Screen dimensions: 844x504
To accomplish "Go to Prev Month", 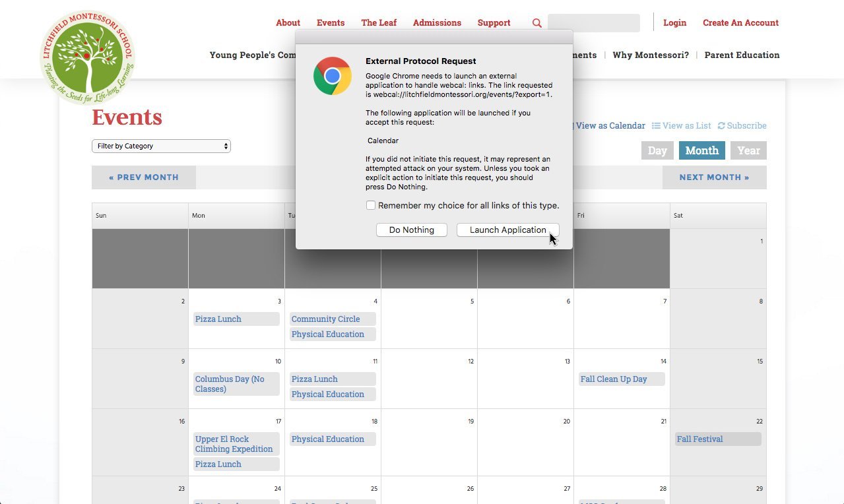I will [x=144, y=177].
